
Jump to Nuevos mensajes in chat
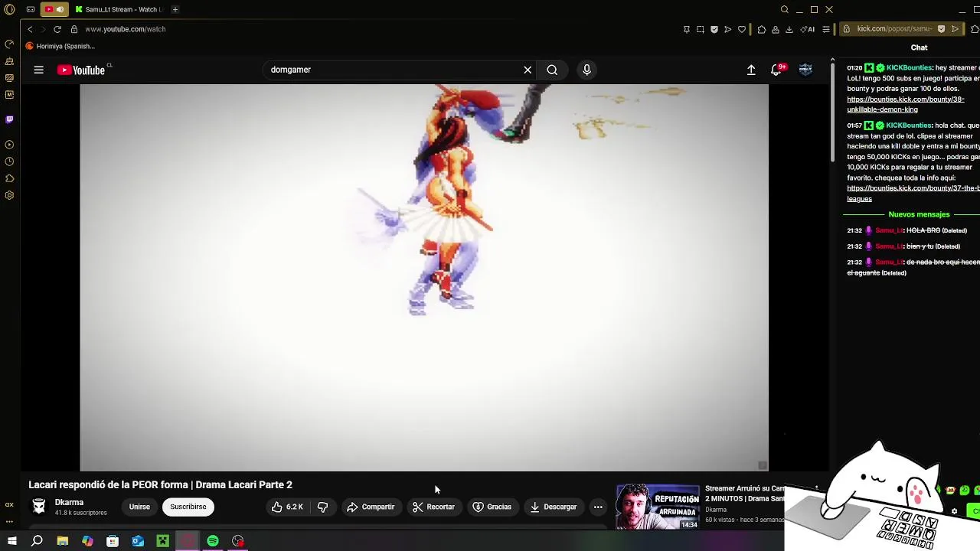pyautogui.click(x=919, y=214)
